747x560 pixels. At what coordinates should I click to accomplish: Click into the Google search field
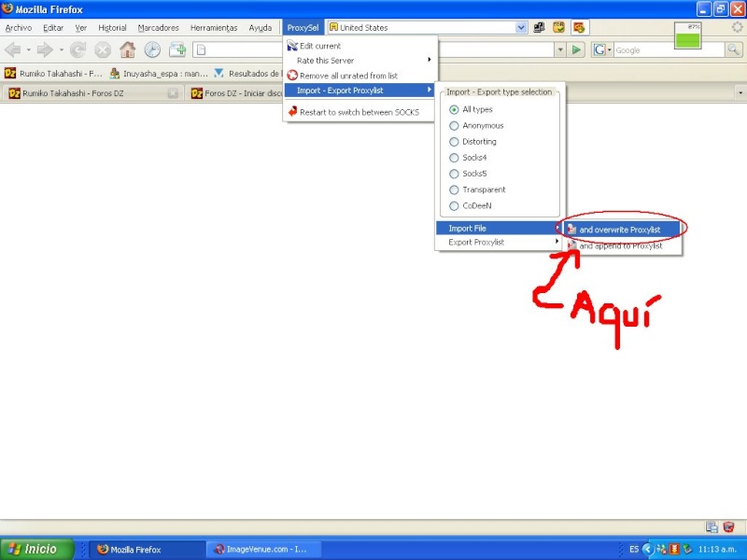click(x=669, y=49)
